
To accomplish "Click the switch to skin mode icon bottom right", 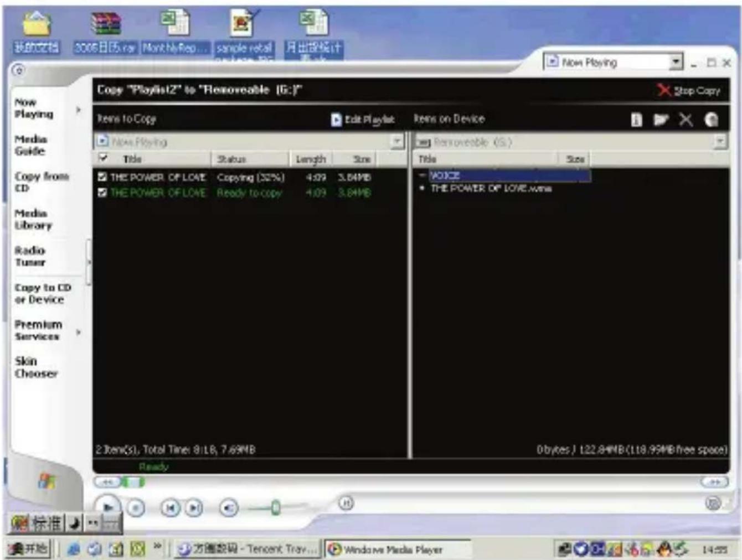I will pos(713,503).
